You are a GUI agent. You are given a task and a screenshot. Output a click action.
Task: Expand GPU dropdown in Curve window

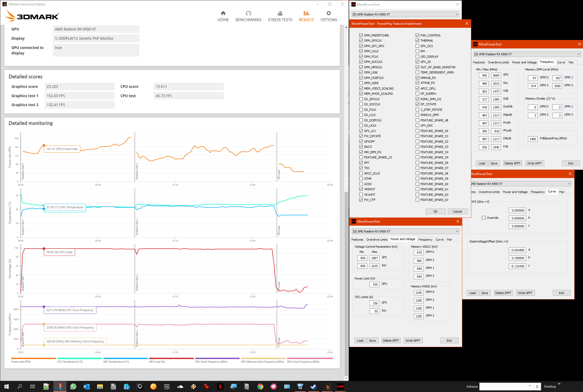569,184
